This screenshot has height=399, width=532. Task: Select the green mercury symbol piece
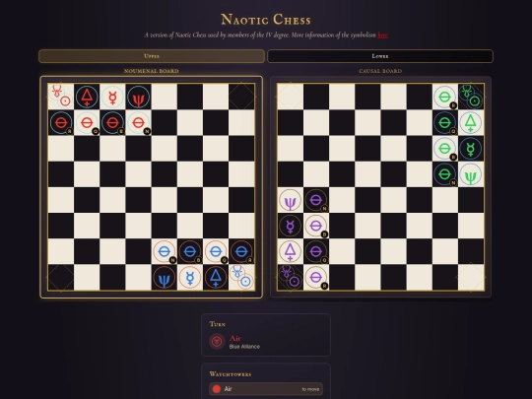click(x=471, y=148)
